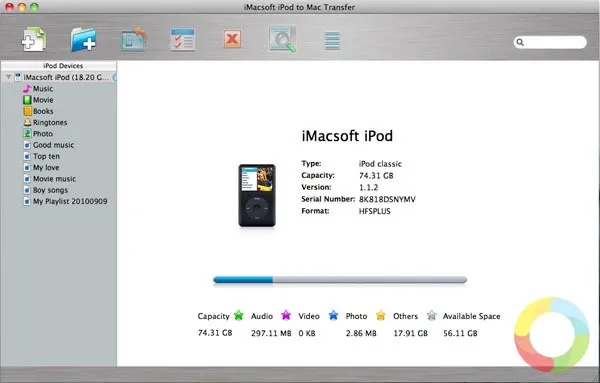
Task: Open the Music category
Action: pyautogui.click(x=43, y=89)
